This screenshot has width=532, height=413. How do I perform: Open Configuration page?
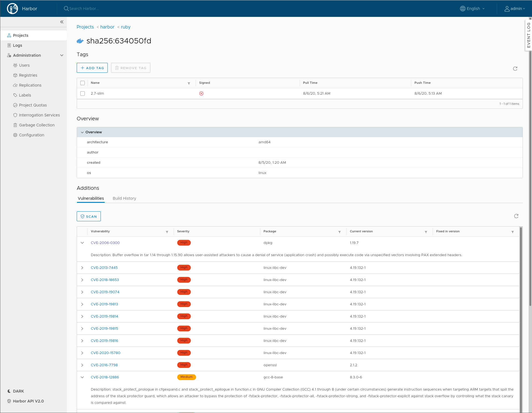point(32,135)
